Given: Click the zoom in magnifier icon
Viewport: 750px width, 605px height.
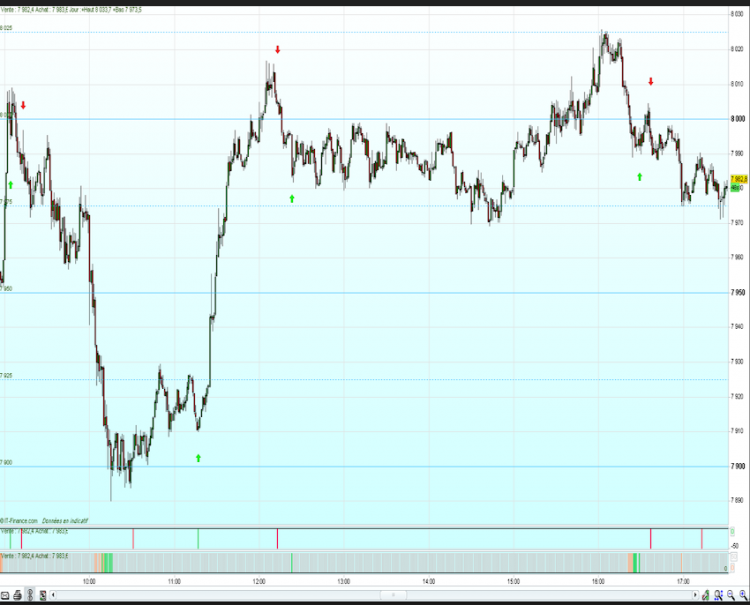Looking at the screenshot, I should 743,595.
